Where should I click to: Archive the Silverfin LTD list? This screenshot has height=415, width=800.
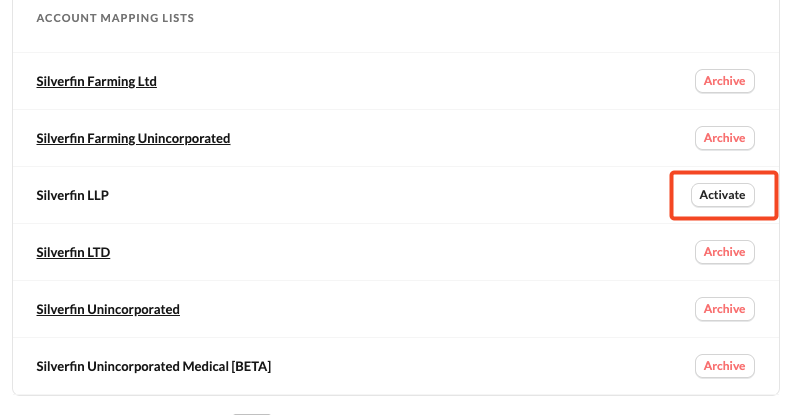pyautogui.click(x=724, y=252)
